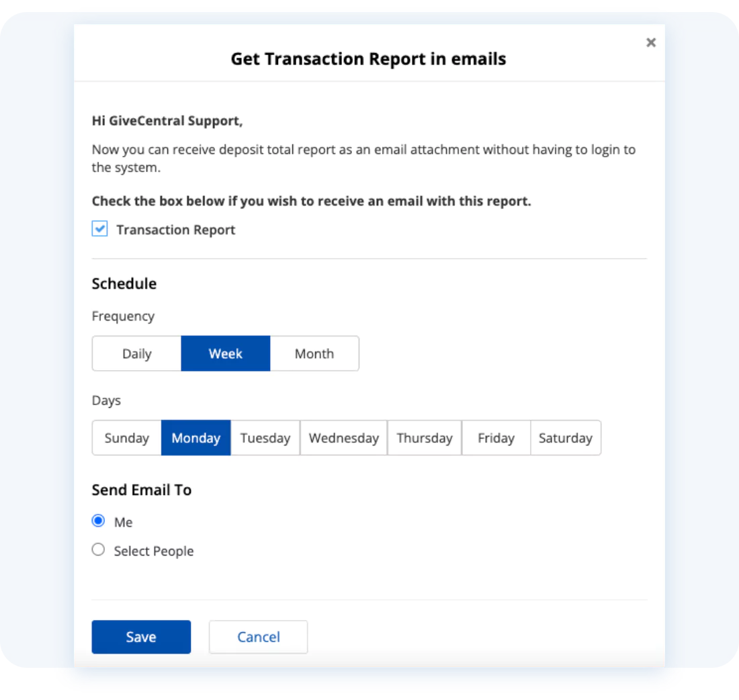This screenshot has width=739, height=700.
Task: Change the frequency to Month
Action: 314,353
